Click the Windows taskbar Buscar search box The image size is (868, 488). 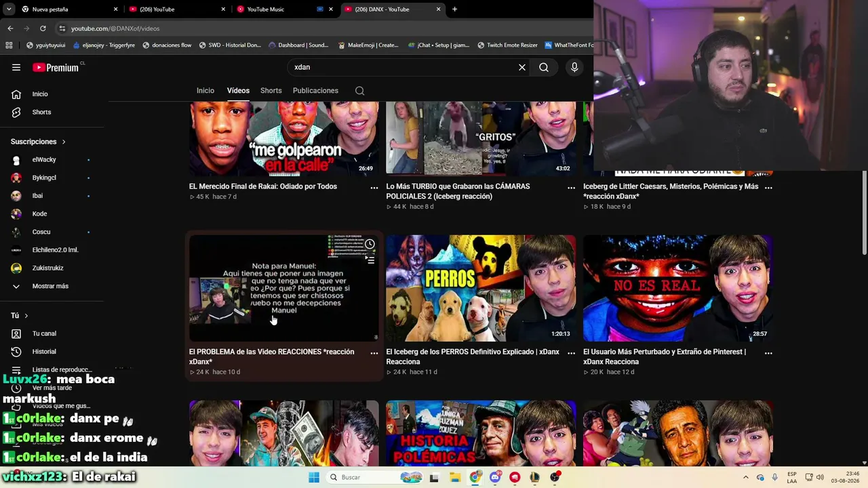click(374, 477)
